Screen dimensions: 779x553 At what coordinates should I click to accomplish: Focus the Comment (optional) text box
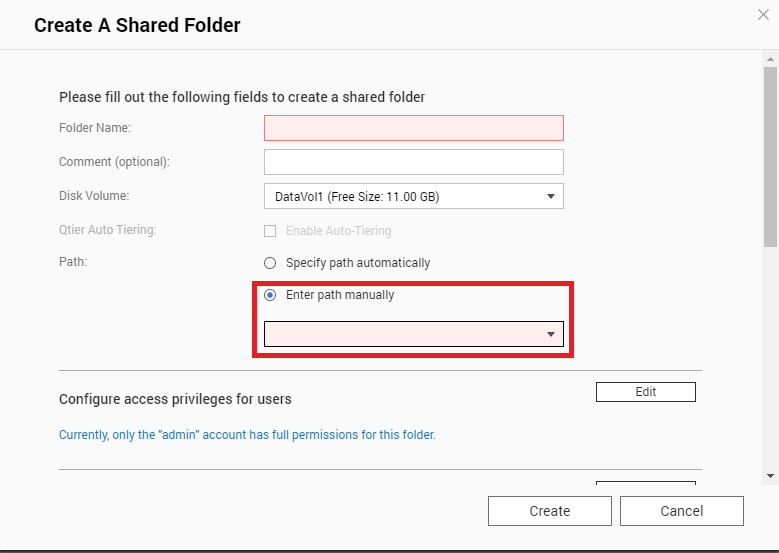pyautogui.click(x=413, y=162)
